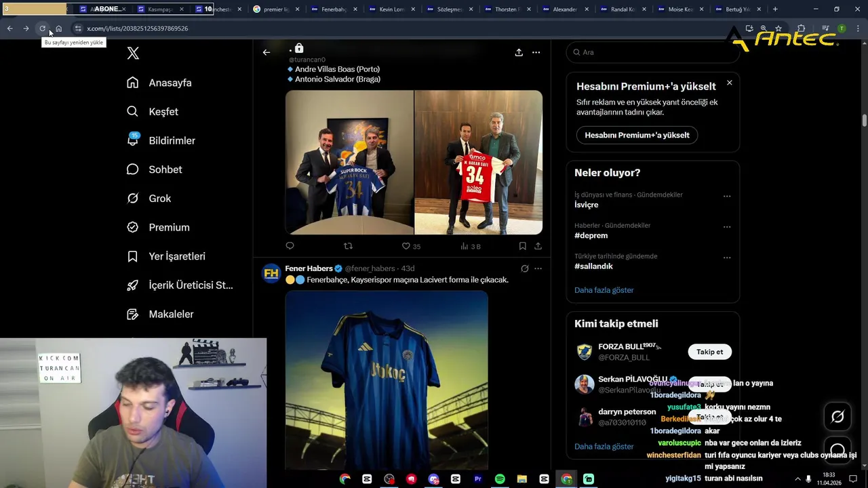Dismiss the Premium+ upgrade card

pos(729,83)
